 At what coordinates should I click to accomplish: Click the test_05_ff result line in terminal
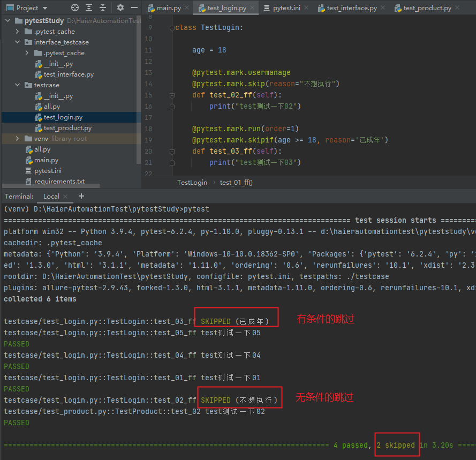point(132,333)
